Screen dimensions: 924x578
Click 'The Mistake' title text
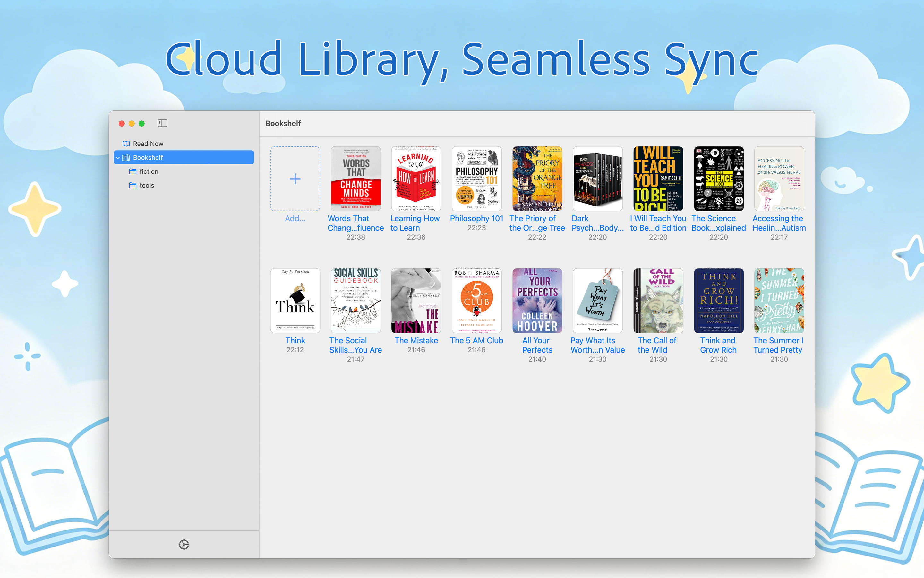tap(416, 341)
